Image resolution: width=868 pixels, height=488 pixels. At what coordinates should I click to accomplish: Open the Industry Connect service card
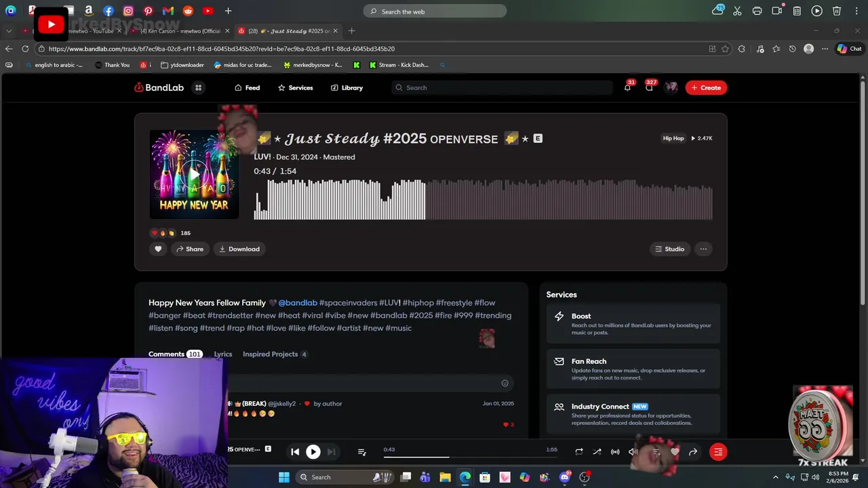click(x=633, y=414)
